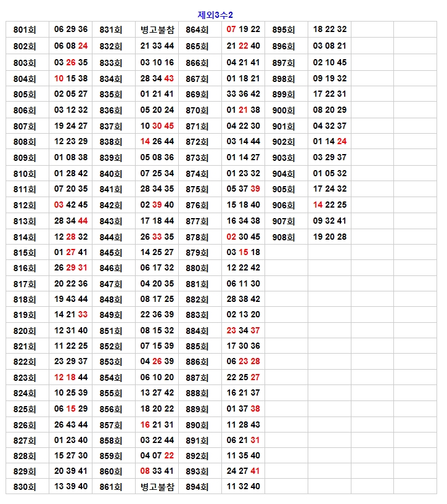Click numbers 07 19 22 beside 864회
This screenshot has height=504, width=447.
click(x=244, y=30)
